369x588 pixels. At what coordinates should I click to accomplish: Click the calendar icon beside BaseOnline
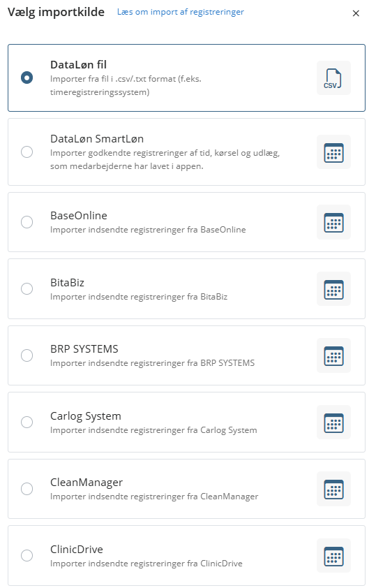(333, 222)
